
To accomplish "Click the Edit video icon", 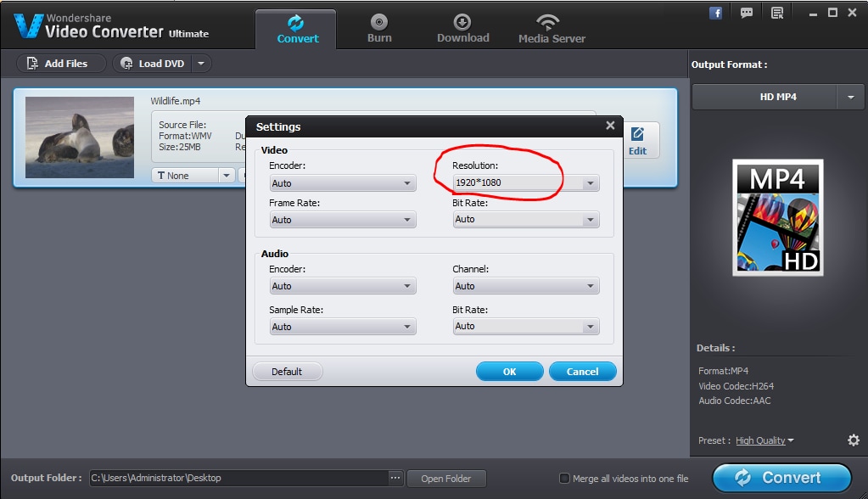I will tap(637, 141).
